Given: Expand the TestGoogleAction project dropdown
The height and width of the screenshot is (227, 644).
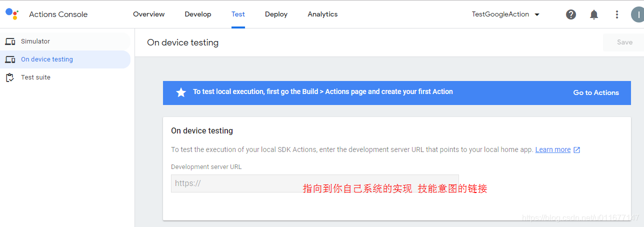Looking at the screenshot, I should click(505, 14).
